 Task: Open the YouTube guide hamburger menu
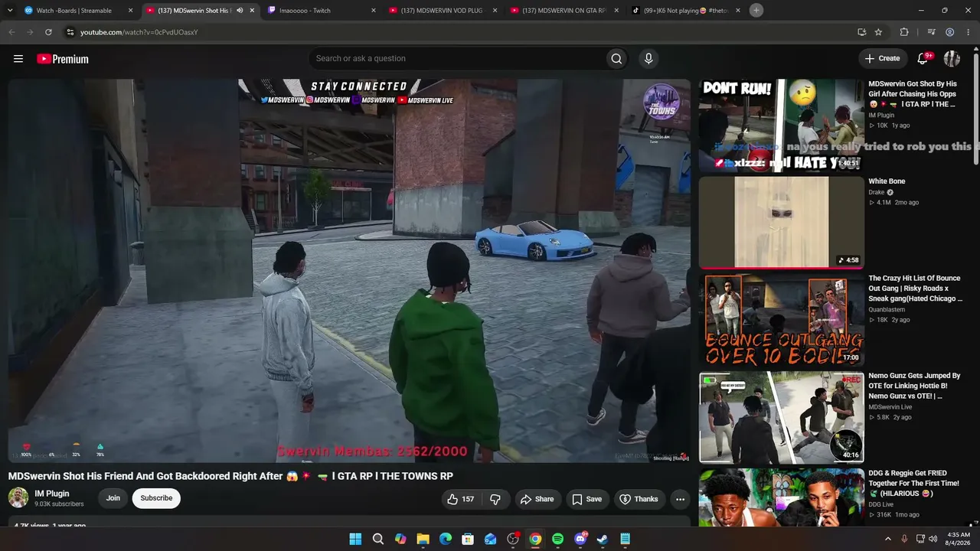[x=18, y=59]
